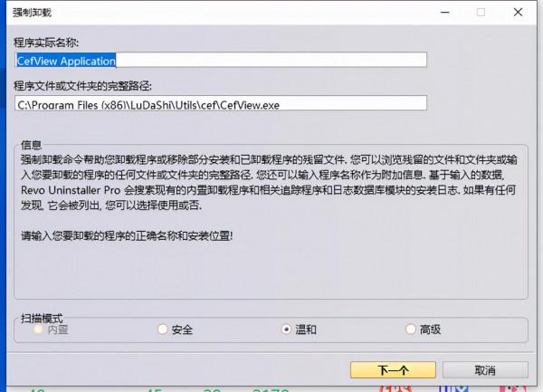Minimize the 强制卸载 window
543x392 pixels.
click(x=445, y=13)
